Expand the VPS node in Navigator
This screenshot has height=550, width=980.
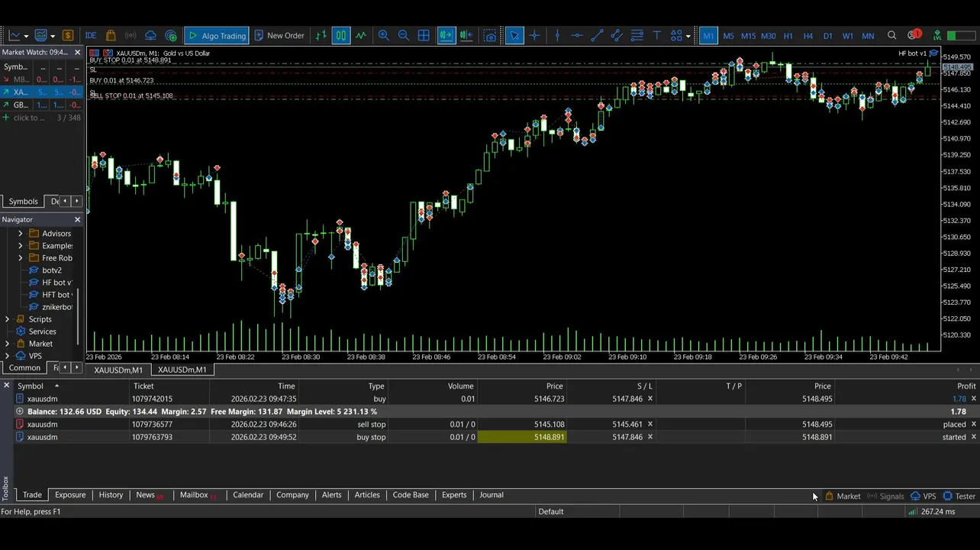8,355
